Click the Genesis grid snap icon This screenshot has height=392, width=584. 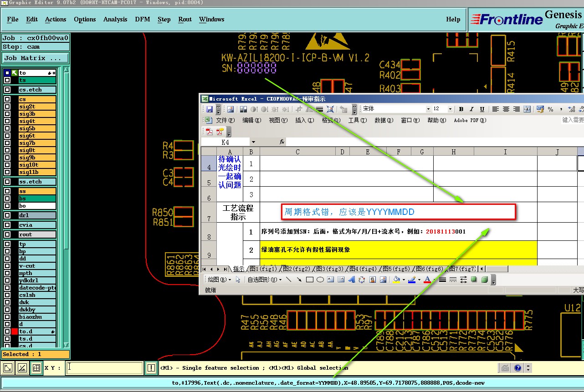[x=36, y=368]
